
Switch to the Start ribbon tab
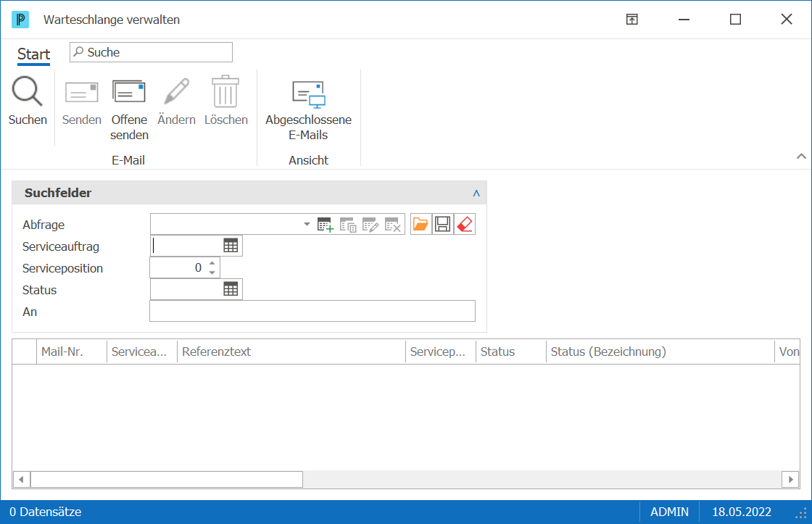[33, 54]
